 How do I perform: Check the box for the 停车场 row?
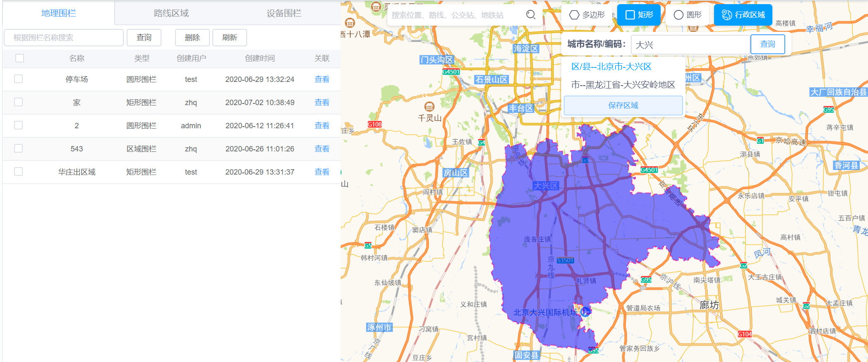coord(19,79)
